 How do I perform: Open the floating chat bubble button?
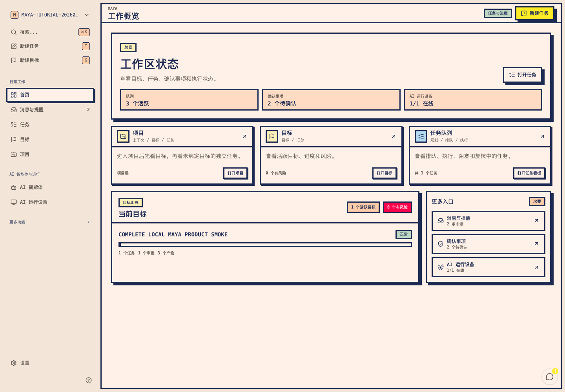click(x=550, y=377)
